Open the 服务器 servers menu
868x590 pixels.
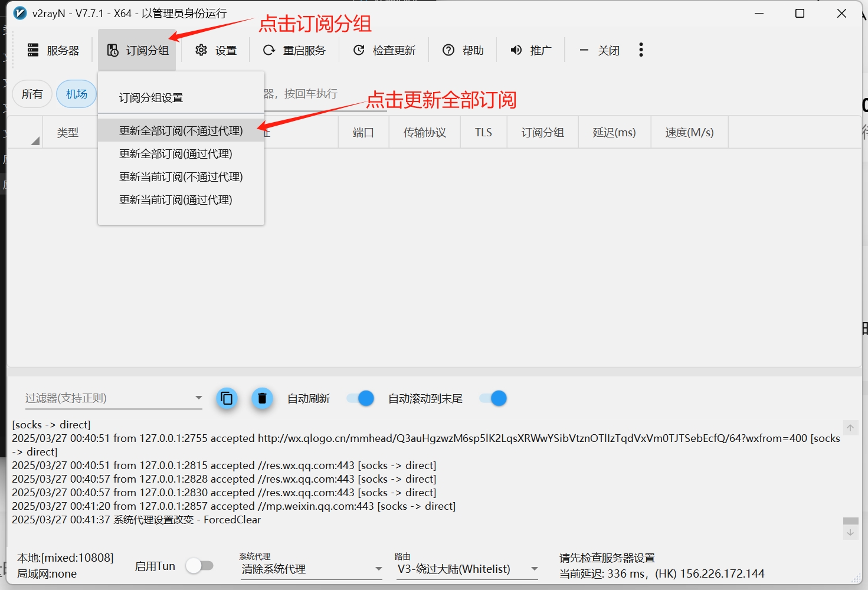[53, 50]
